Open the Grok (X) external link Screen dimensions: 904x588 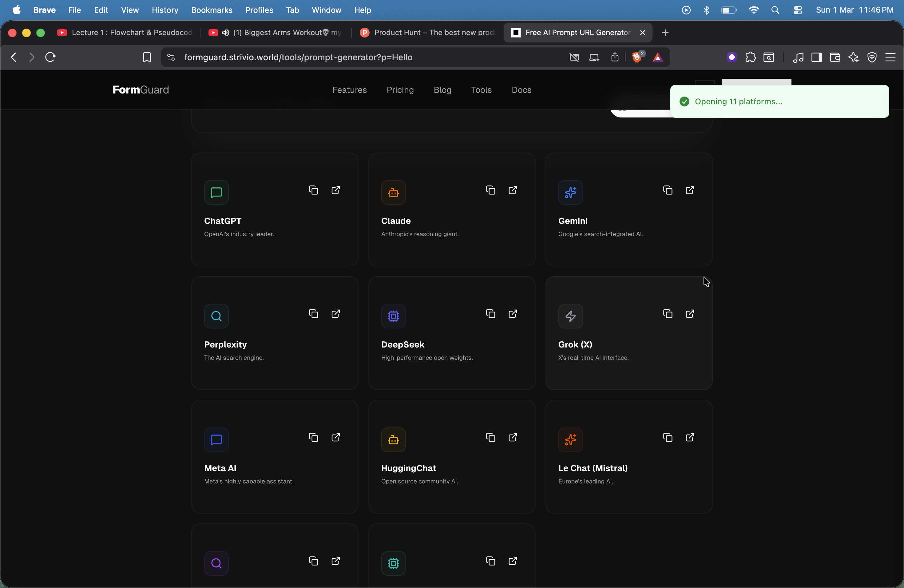pyautogui.click(x=690, y=314)
